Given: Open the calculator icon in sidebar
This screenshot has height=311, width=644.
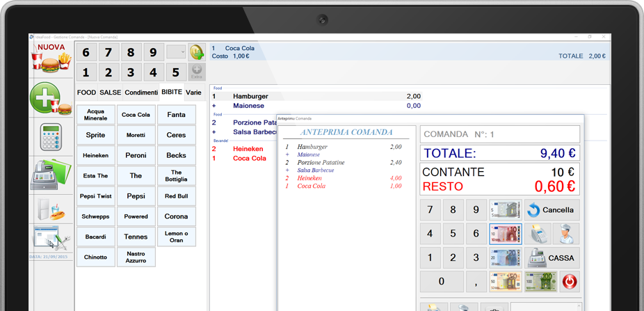Looking at the screenshot, I should click(x=51, y=137).
